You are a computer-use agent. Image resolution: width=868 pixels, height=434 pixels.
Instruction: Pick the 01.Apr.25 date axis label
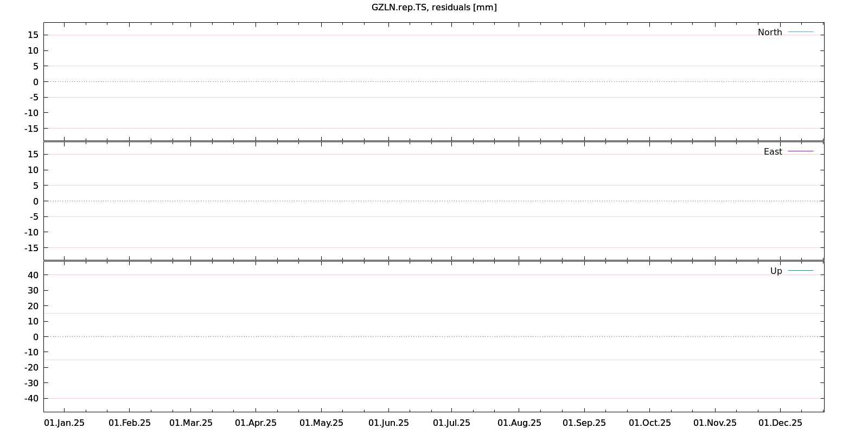tap(256, 423)
